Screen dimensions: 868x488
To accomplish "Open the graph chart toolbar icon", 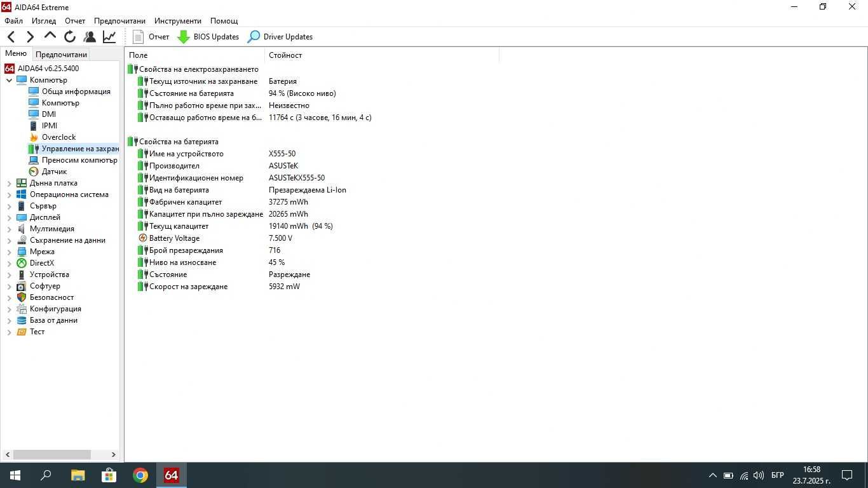I will tap(109, 37).
